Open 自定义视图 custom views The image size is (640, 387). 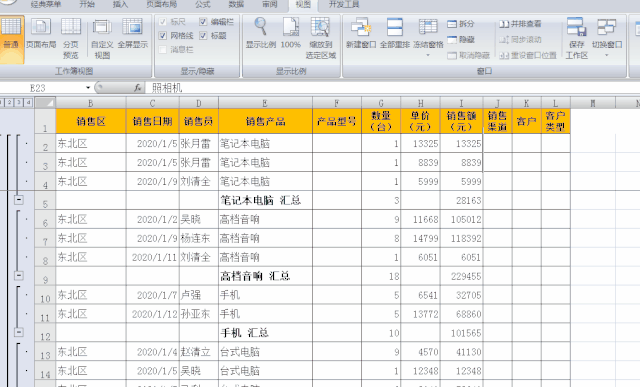(x=102, y=39)
